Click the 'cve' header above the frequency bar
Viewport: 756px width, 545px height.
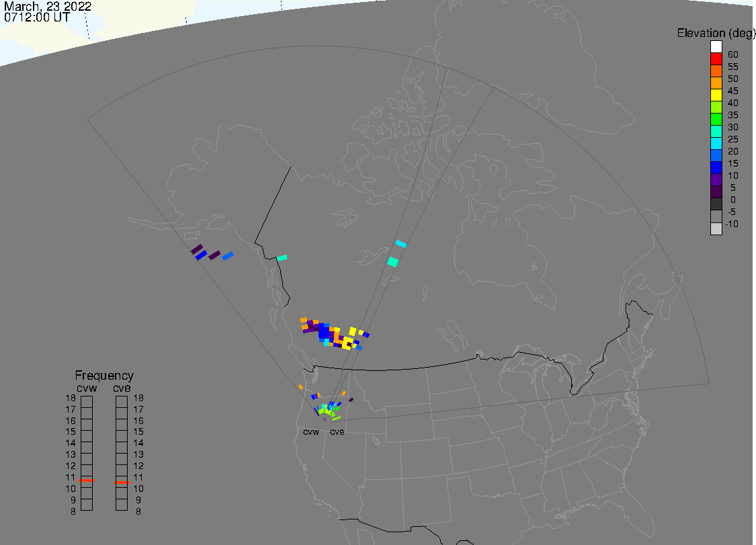pyautogui.click(x=122, y=388)
